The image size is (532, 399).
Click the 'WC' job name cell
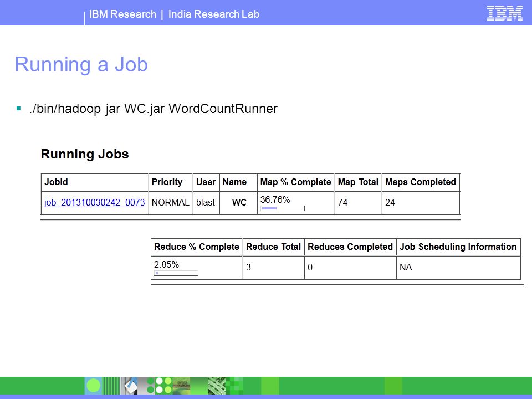click(x=238, y=203)
